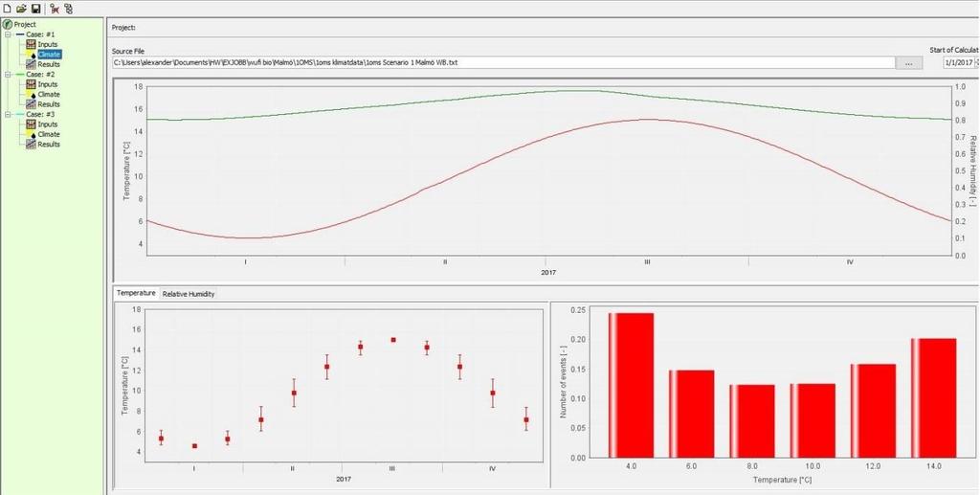Switch to the Temperature tab

click(x=136, y=293)
